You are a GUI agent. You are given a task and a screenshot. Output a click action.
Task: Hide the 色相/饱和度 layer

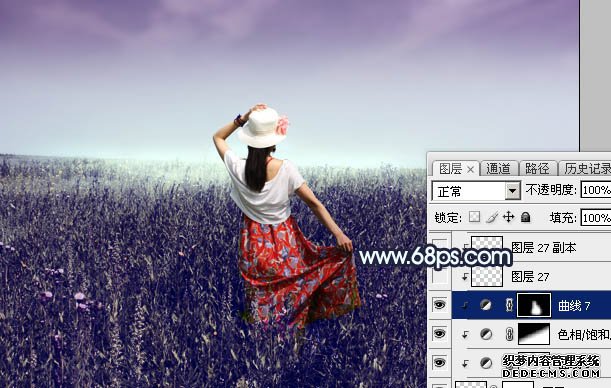click(x=440, y=334)
